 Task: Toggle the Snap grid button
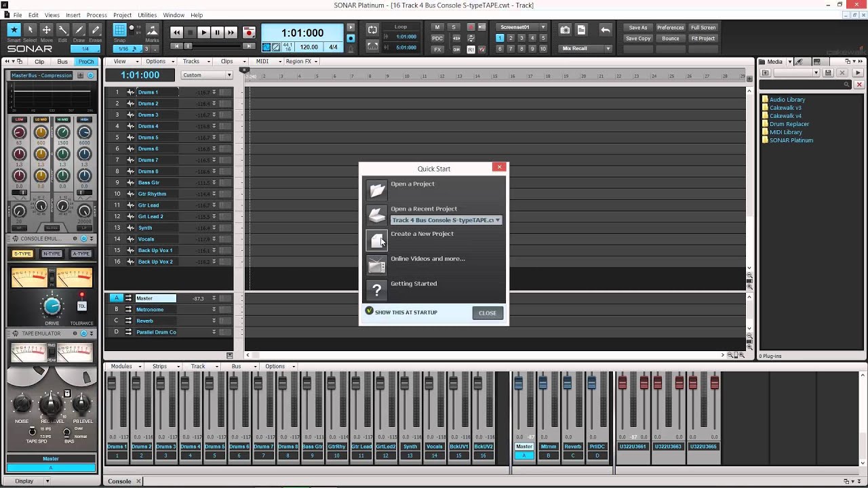(120, 30)
